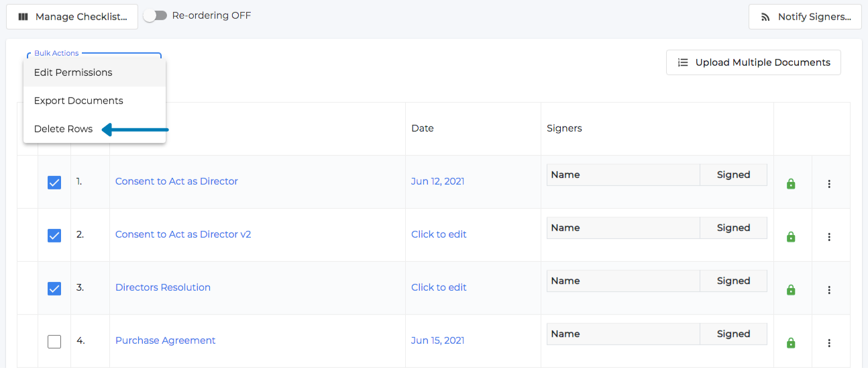Open the three-dot menu for row 1

pos(829,184)
